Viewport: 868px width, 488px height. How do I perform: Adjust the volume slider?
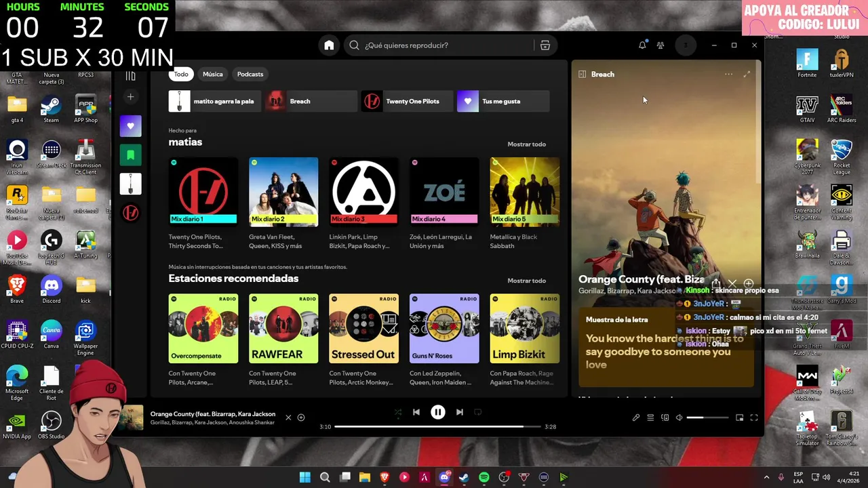[708, 418]
